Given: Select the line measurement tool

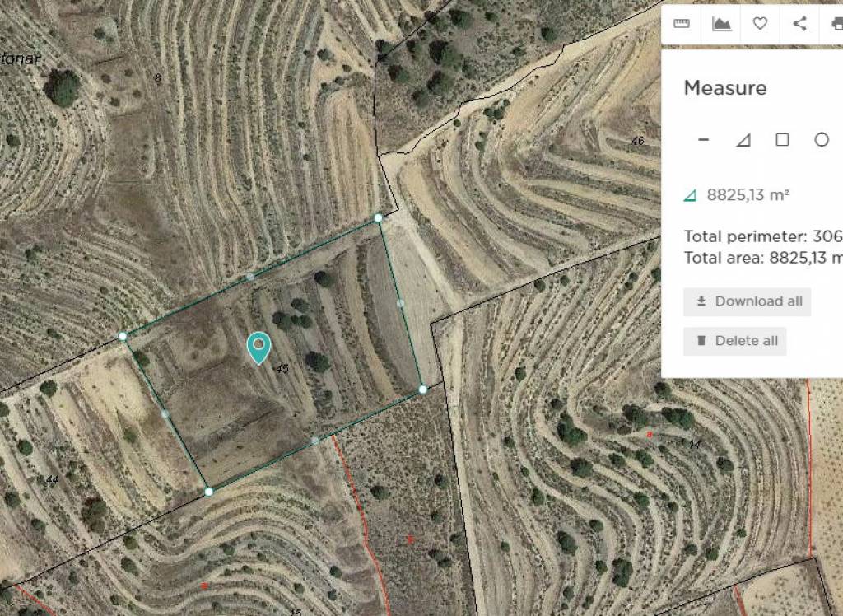Looking at the screenshot, I should [704, 140].
